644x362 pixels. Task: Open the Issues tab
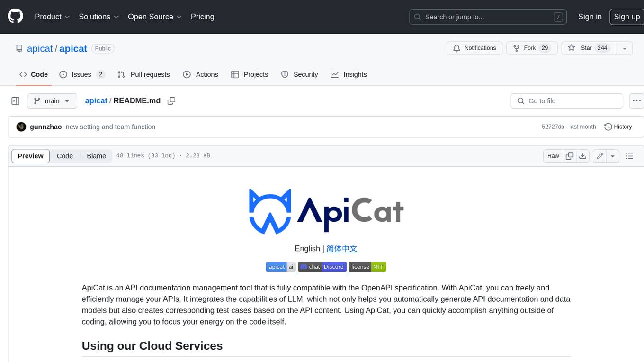coord(81,74)
